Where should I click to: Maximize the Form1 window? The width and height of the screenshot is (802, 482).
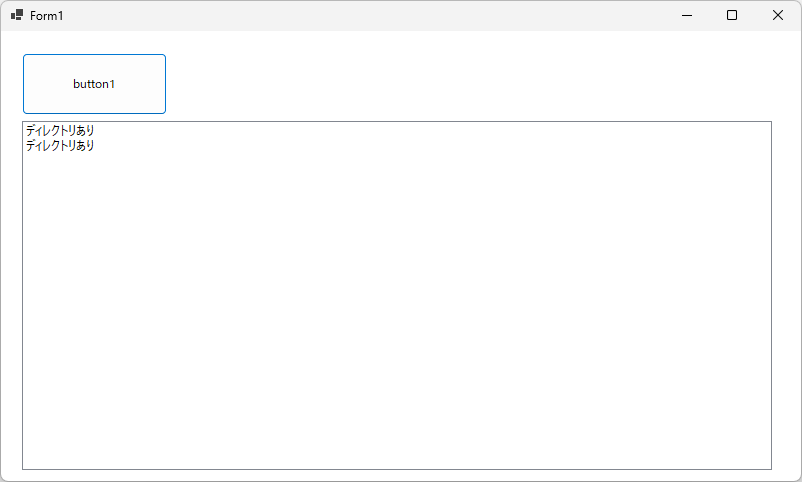coord(732,15)
